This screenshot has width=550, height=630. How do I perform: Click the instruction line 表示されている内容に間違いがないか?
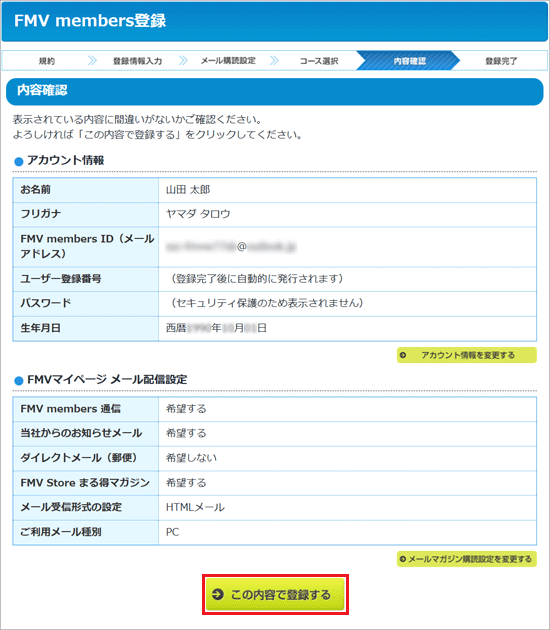tap(137, 119)
